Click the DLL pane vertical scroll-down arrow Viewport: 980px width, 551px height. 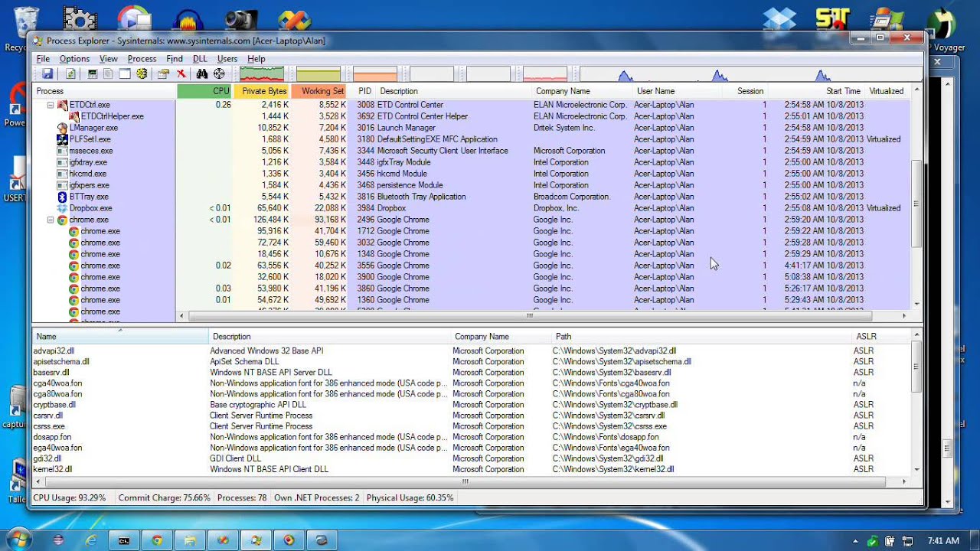pyautogui.click(x=916, y=469)
